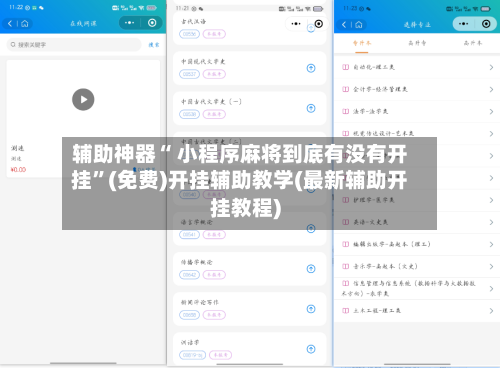The height and width of the screenshot is (368, 500).
Task: Open the 测试 course title in the card
Action: click(x=17, y=148)
